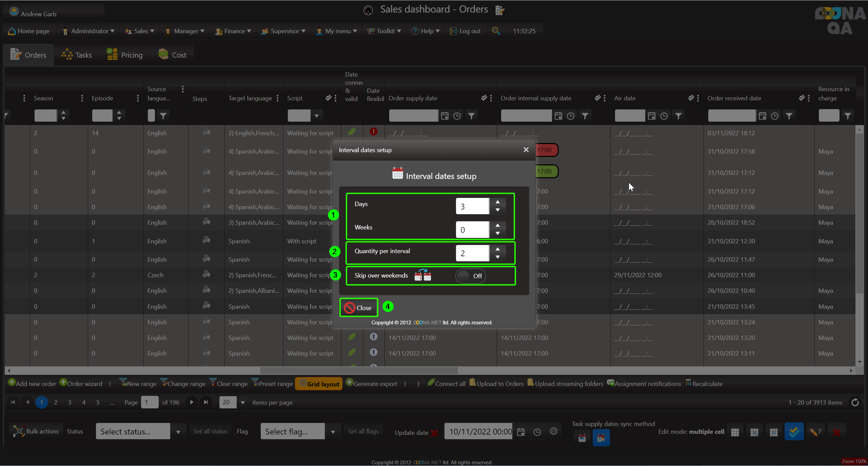The height and width of the screenshot is (466, 868).
Task: Click the Quantity per interval input field
Action: coord(472,254)
